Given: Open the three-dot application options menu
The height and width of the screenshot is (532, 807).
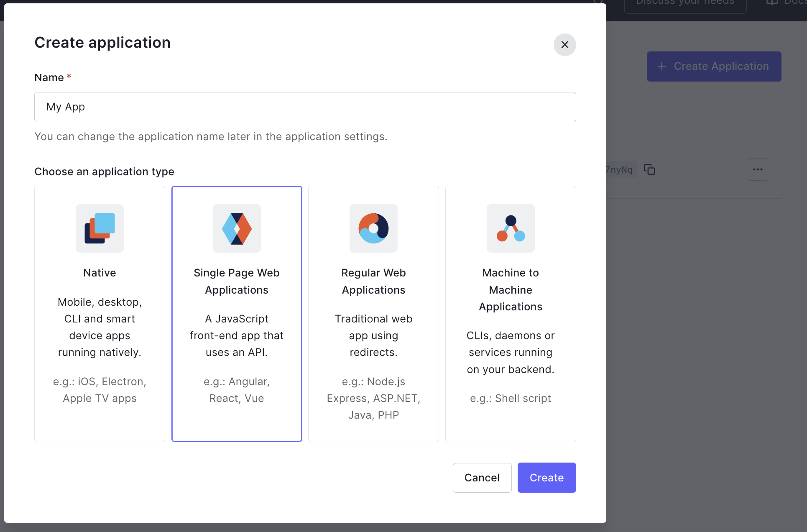Looking at the screenshot, I should [x=758, y=169].
